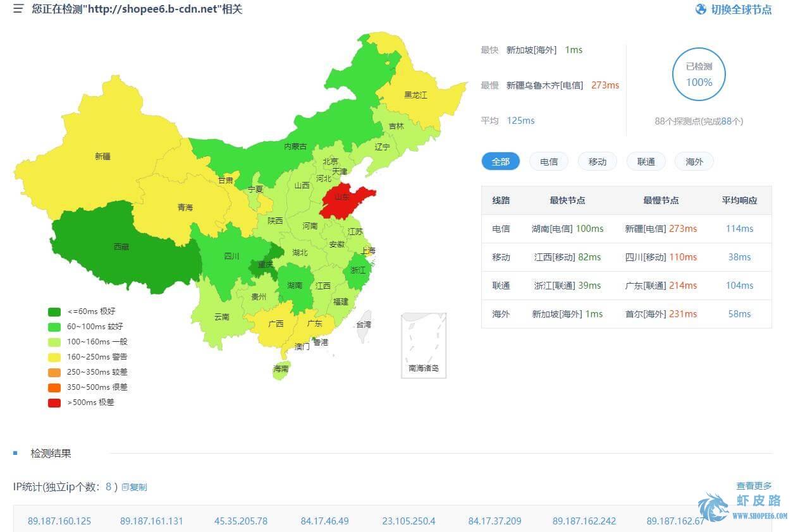Click the 最快节点 column header

(567, 200)
